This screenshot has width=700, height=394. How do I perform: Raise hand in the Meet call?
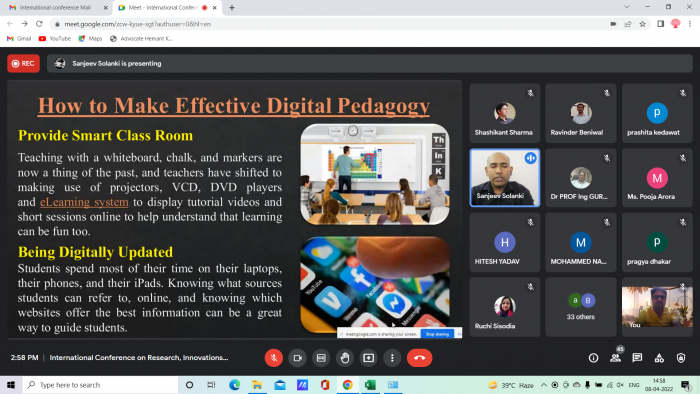[345, 358]
